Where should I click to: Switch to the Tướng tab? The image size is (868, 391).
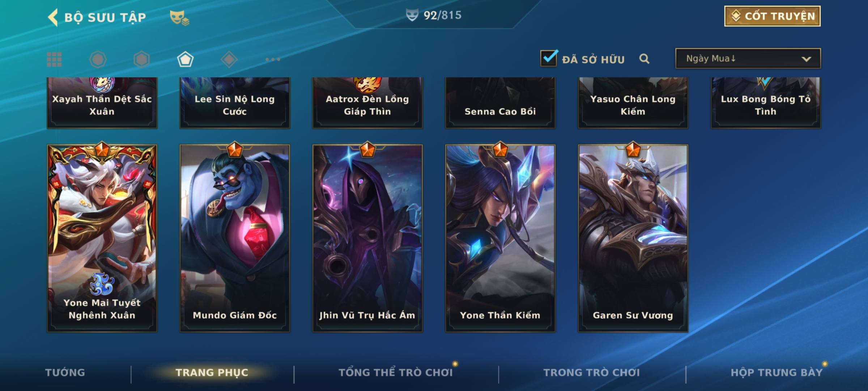pyautogui.click(x=65, y=373)
